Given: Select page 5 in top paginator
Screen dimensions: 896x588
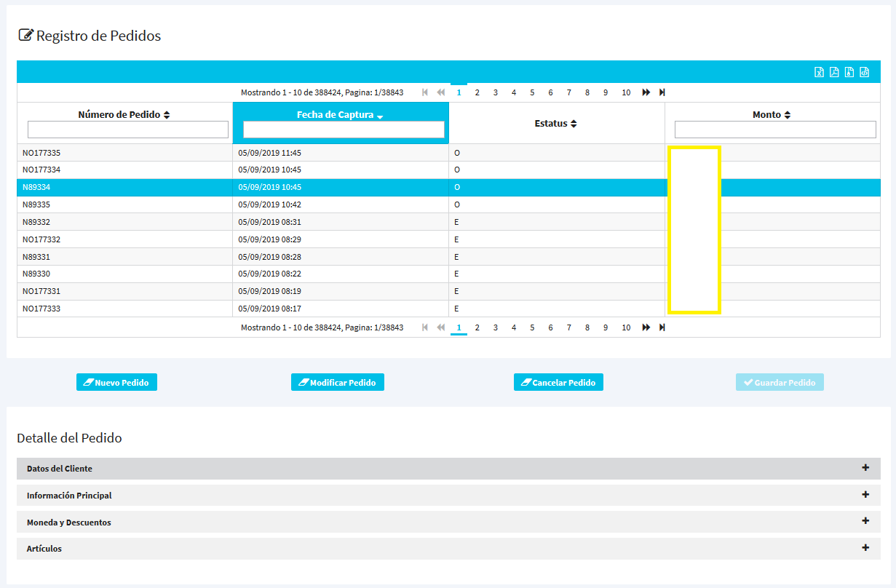Looking at the screenshot, I should point(532,92).
